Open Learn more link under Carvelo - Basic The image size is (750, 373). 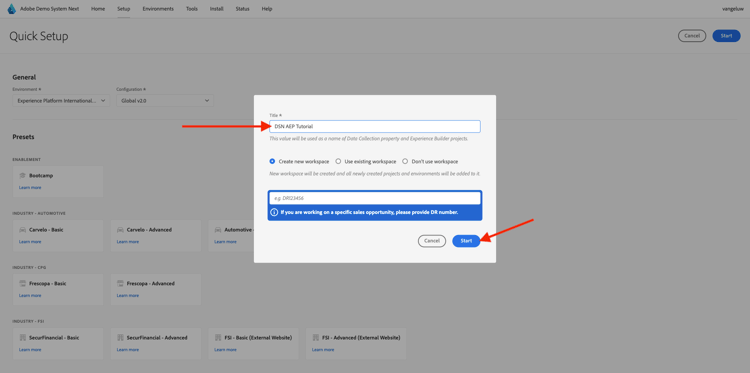click(30, 241)
